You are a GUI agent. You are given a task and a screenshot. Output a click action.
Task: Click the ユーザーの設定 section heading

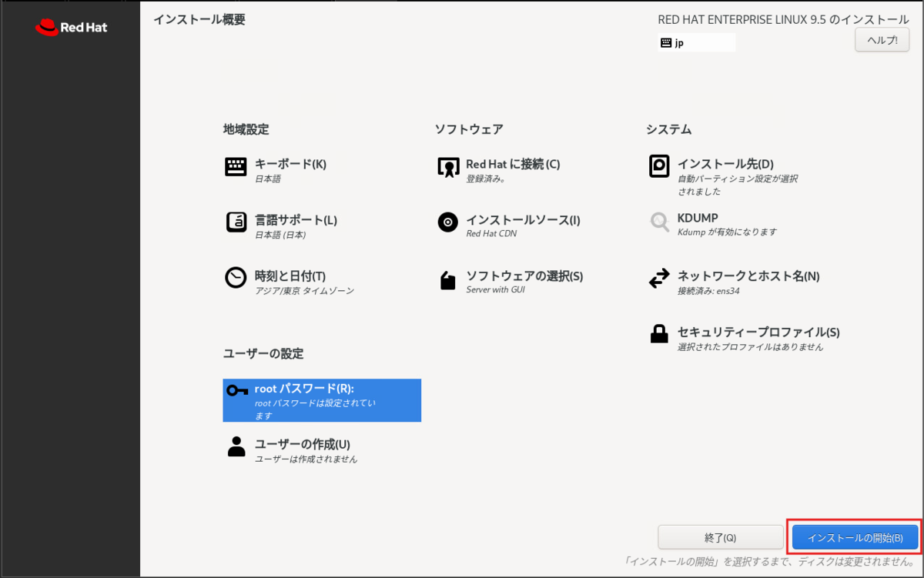[263, 354]
